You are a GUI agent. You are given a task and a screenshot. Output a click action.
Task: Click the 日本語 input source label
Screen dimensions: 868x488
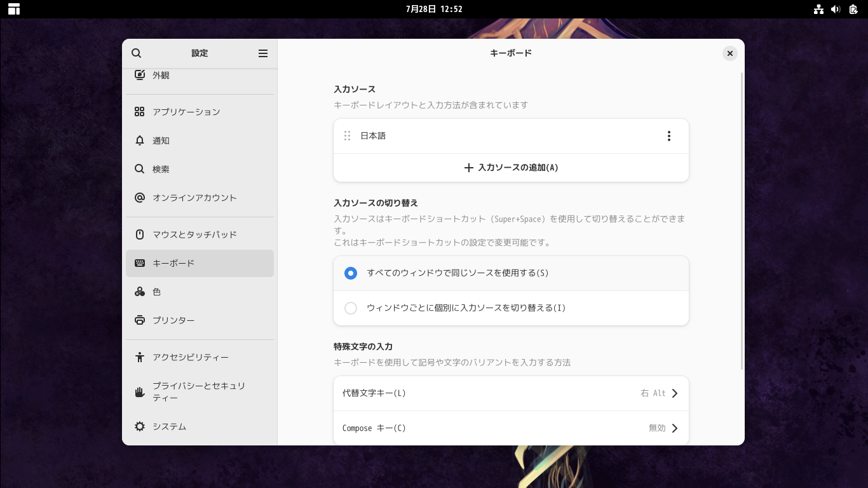point(373,136)
